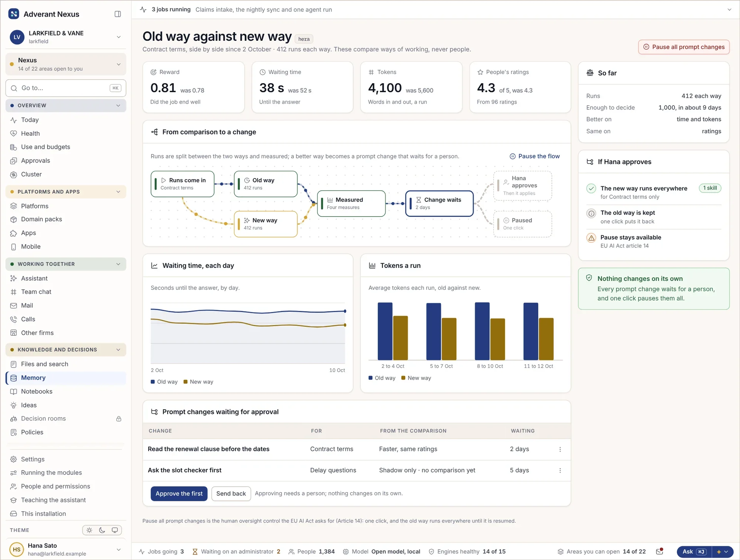740x560 pixels.
Task: Open Use and budgets page
Action: (66, 147)
